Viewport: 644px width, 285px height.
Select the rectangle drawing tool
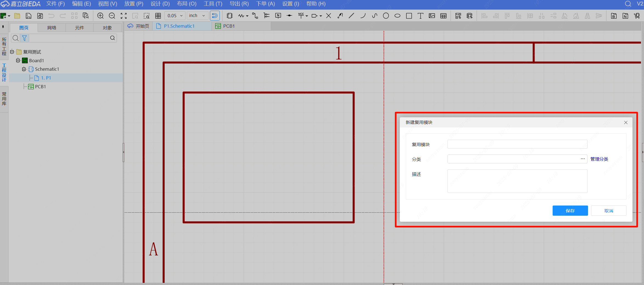pos(409,16)
